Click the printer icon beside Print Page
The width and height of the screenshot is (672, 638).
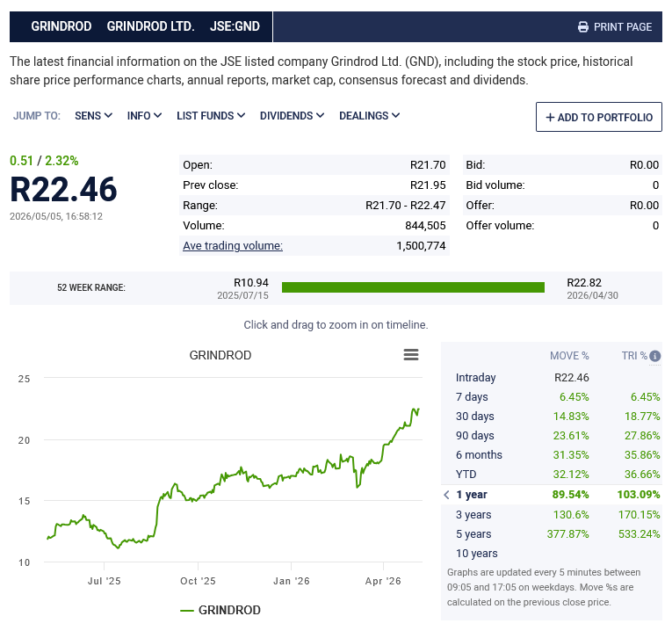tap(583, 27)
